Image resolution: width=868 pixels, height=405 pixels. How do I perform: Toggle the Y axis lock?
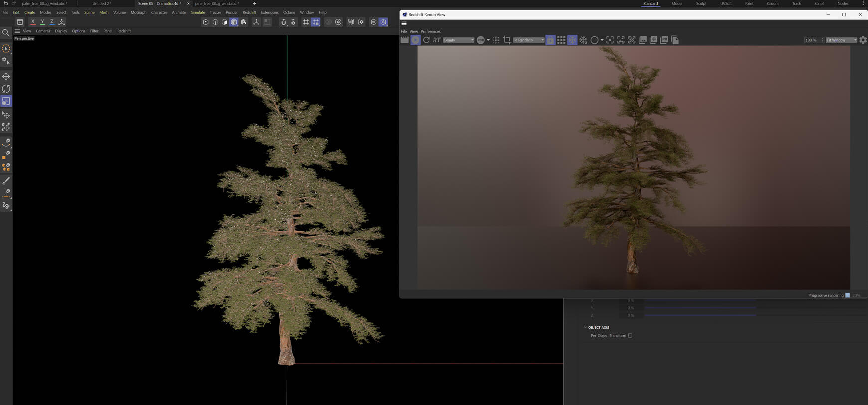(x=42, y=22)
